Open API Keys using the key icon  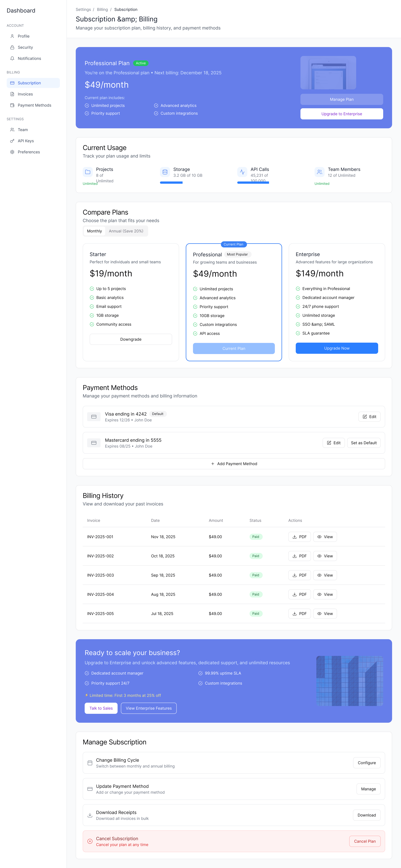point(13,141)
